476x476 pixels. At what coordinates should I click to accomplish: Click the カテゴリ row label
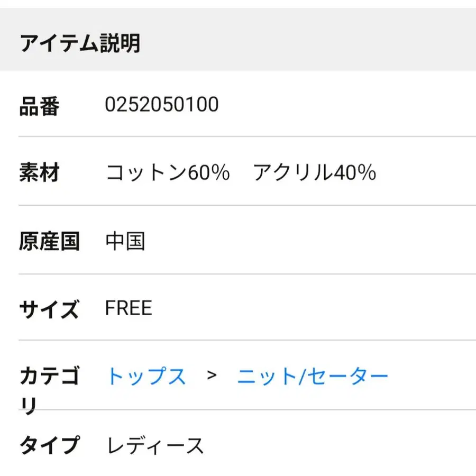[49, 389]
